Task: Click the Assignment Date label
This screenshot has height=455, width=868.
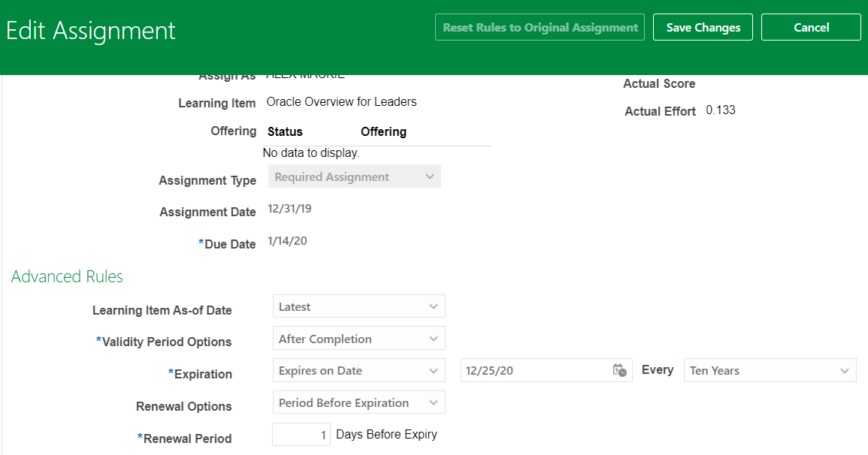Action: point(207,212)
